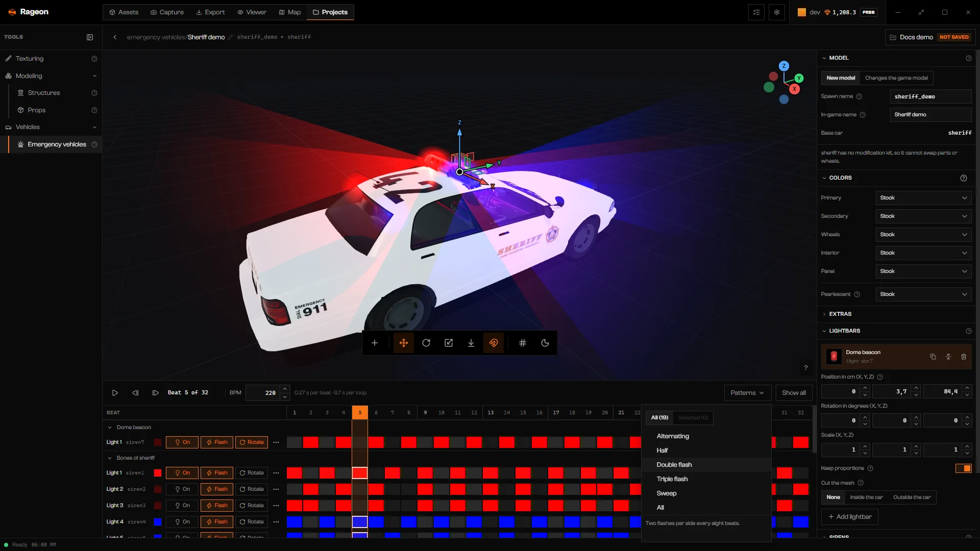This screenshot has height=551, width=980.
Task: Toggle the grid hash icon
Action: [523, 343]
